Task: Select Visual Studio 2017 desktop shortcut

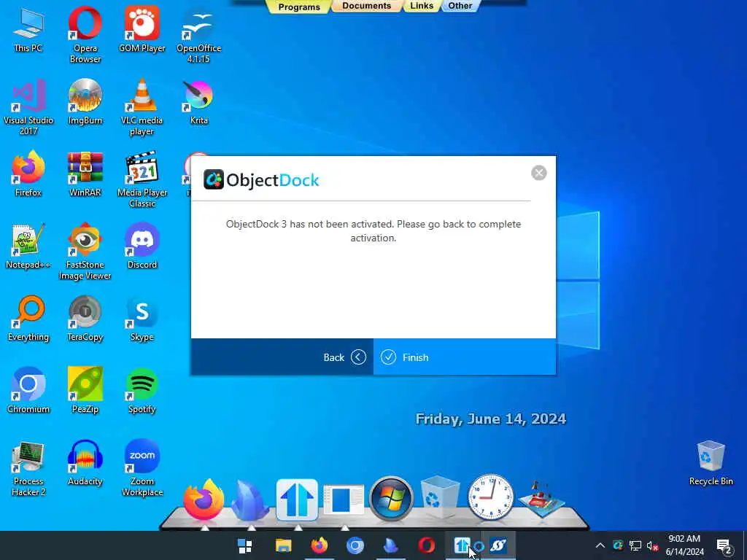Action: 28,107
